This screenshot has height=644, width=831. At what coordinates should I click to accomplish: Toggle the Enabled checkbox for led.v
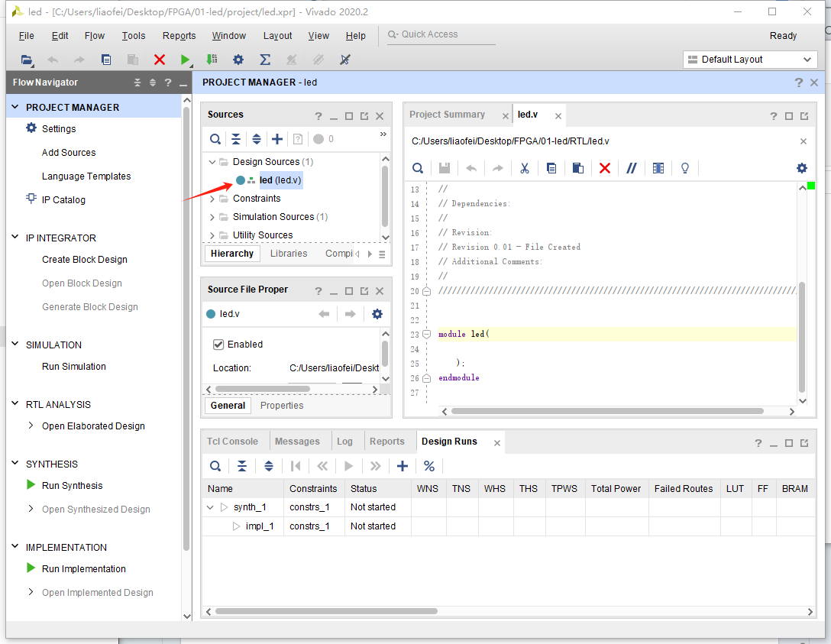click(x=218, y=345)
